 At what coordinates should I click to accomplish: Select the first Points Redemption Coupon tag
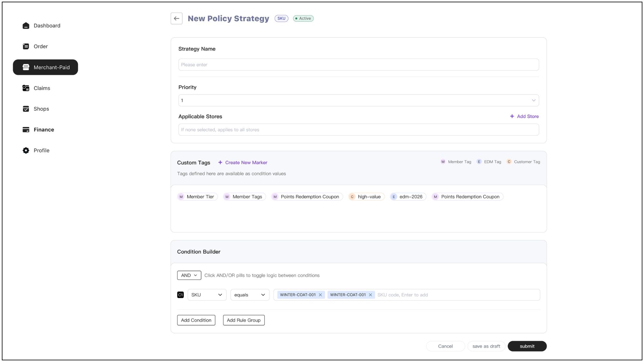[307, 197]
